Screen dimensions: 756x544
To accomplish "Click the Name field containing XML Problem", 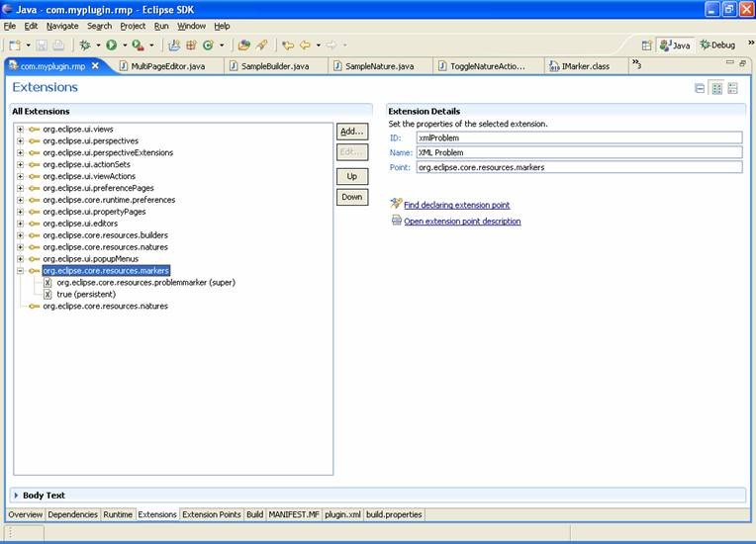I will click(x=578, y=152).
